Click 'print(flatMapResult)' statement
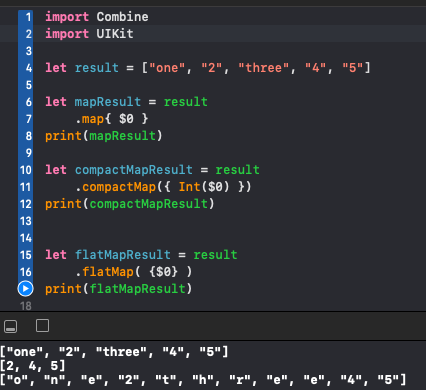426x390 pixels. click(x=119, y=289)
